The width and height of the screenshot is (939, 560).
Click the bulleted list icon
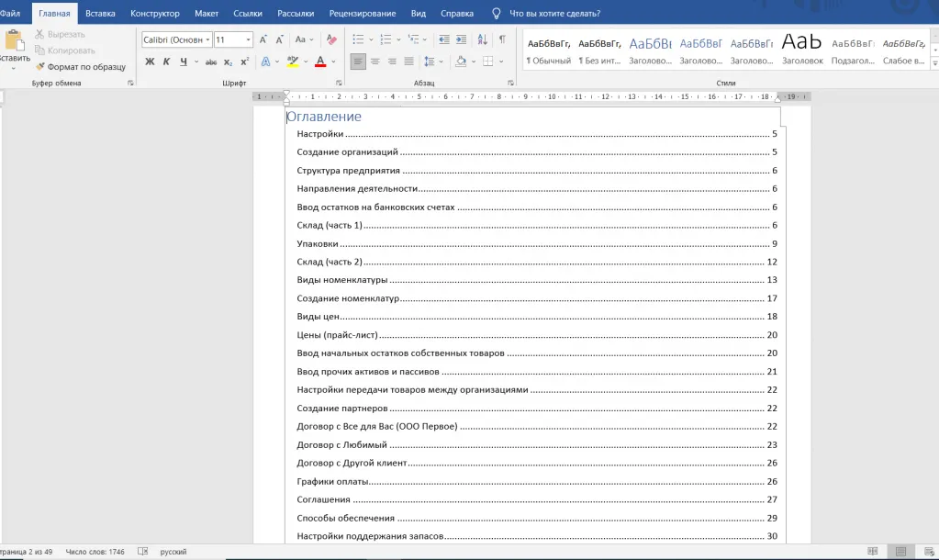coord(357,39)
